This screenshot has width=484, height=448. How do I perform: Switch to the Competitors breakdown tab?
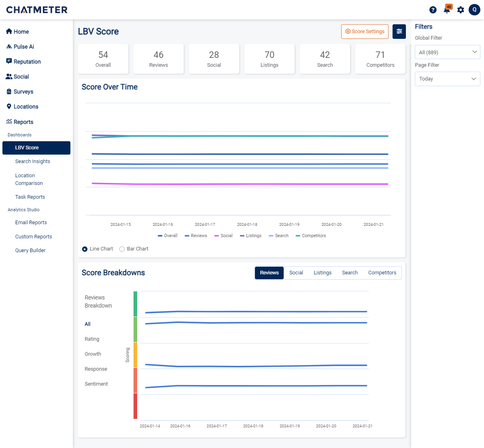382,273
